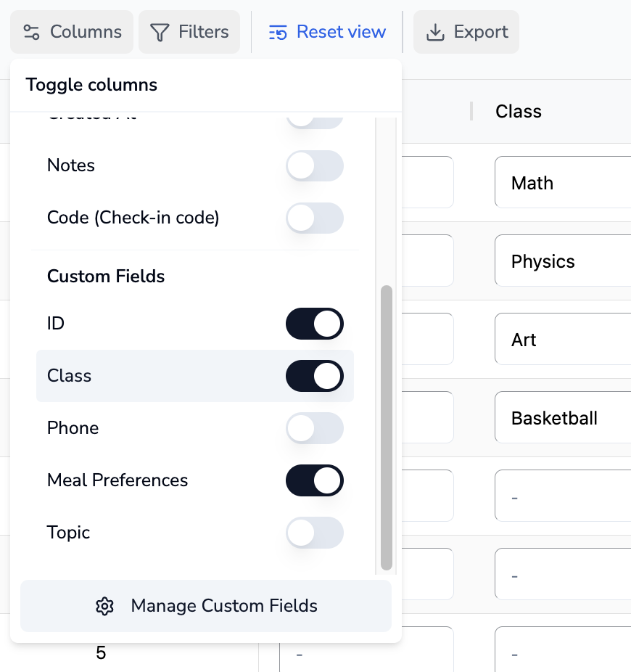Open the Basketball class field

562,418
